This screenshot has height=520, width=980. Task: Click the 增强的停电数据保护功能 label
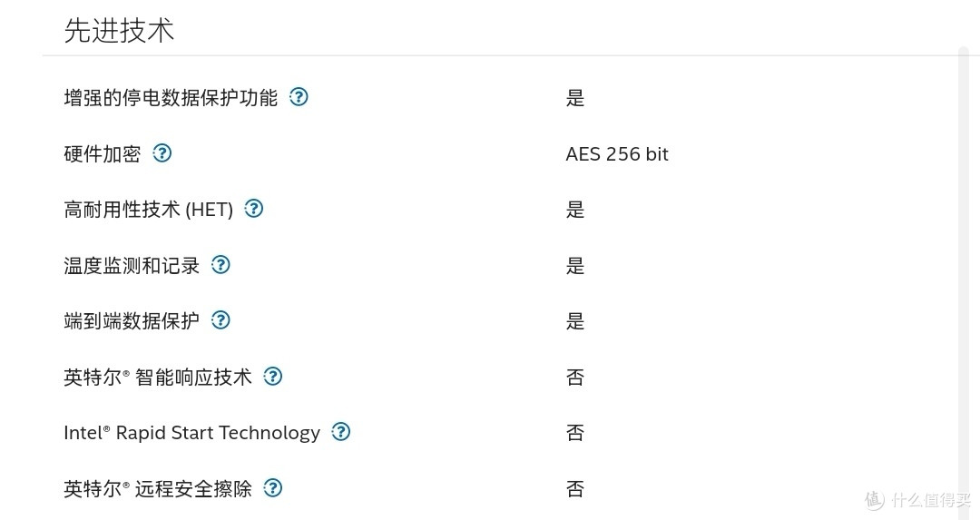click(x=171, y=97)
